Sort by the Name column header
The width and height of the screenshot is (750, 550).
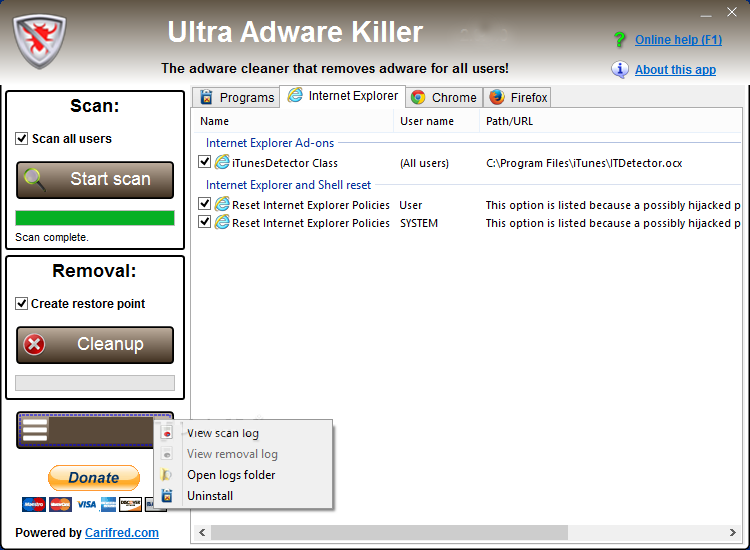[293, 121]
